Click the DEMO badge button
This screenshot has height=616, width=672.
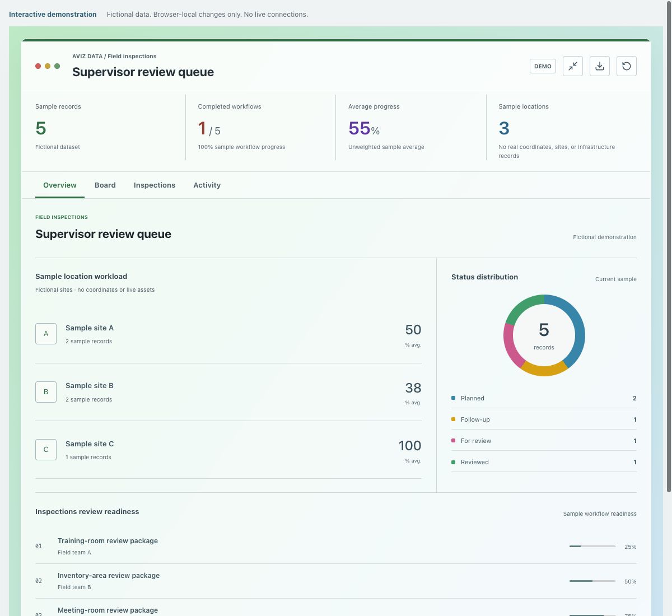pos(543,66)
